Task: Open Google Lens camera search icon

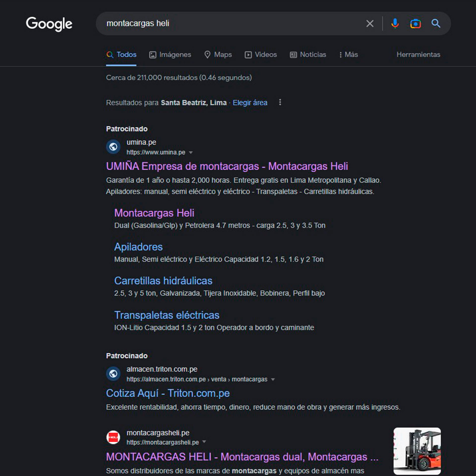Action: coord(416,24)
